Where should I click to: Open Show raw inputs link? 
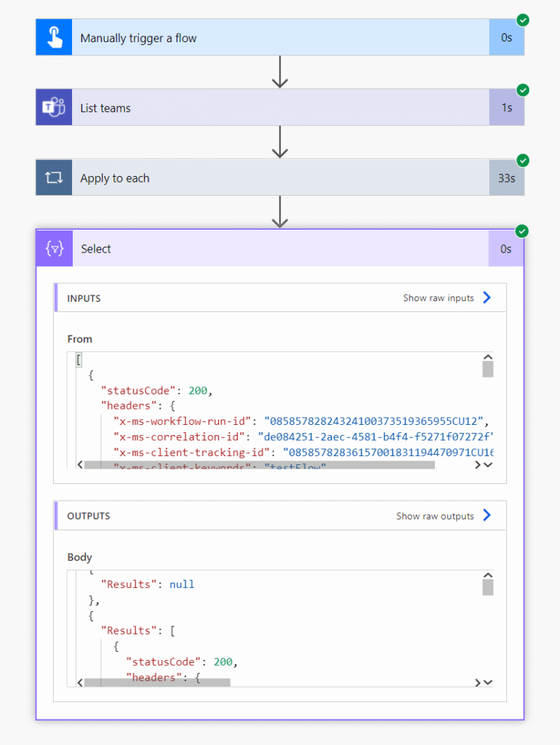(439, 298)
